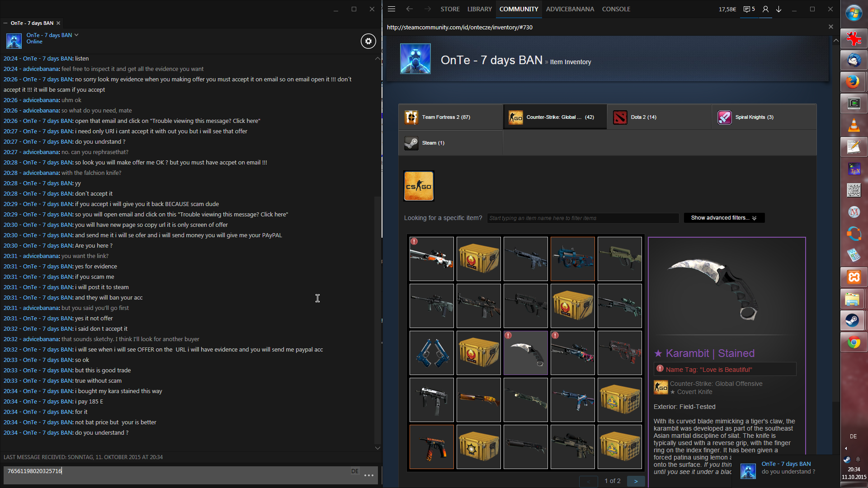Viewport: 868px width, 488px height.
Task: Open chat input more options dots
Action: click(x=369, y=475)
